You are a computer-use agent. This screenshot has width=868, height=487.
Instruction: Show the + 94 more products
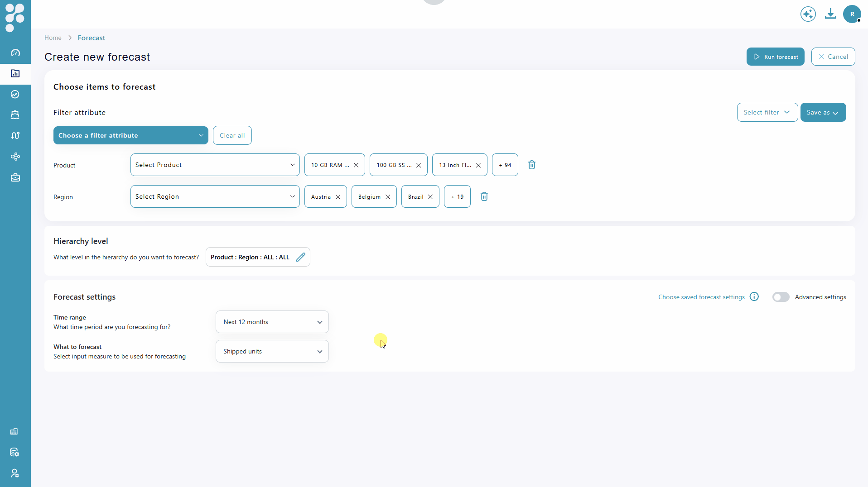[505, 165]
